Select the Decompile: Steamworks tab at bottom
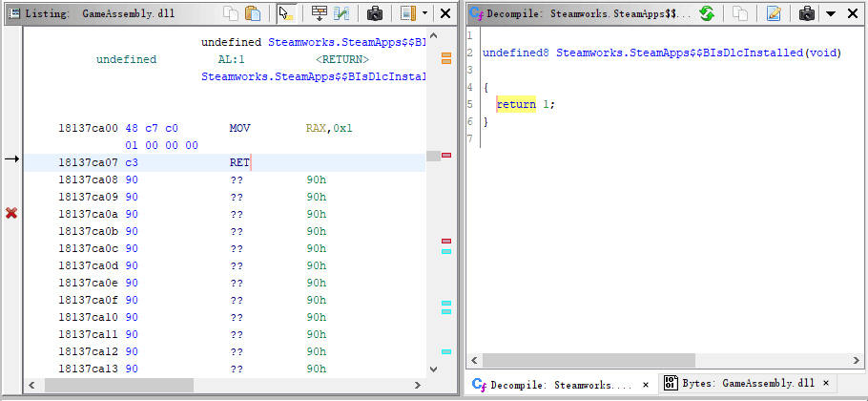868x401 pixels. click(560, 384)
